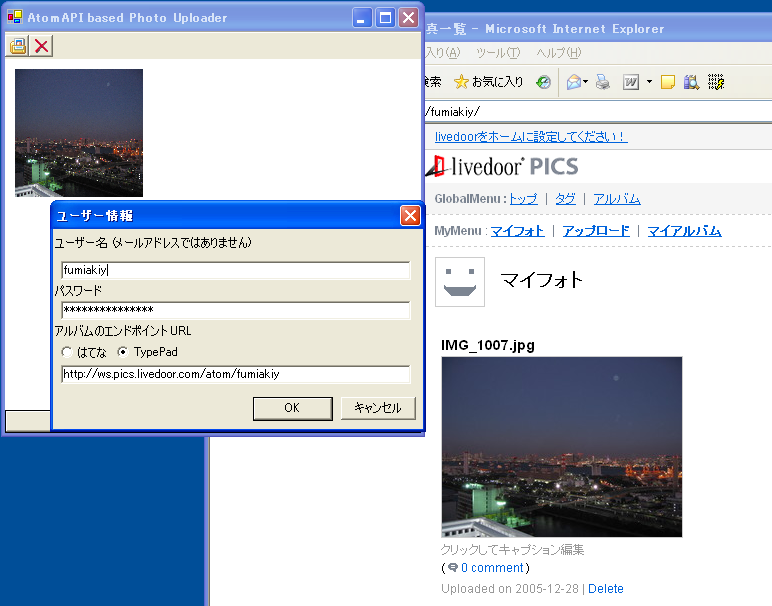Viewport: 772px width, 606px height.
Task: Click the Print icon in the IE toolbar
Action: click(x=603, y=82)
